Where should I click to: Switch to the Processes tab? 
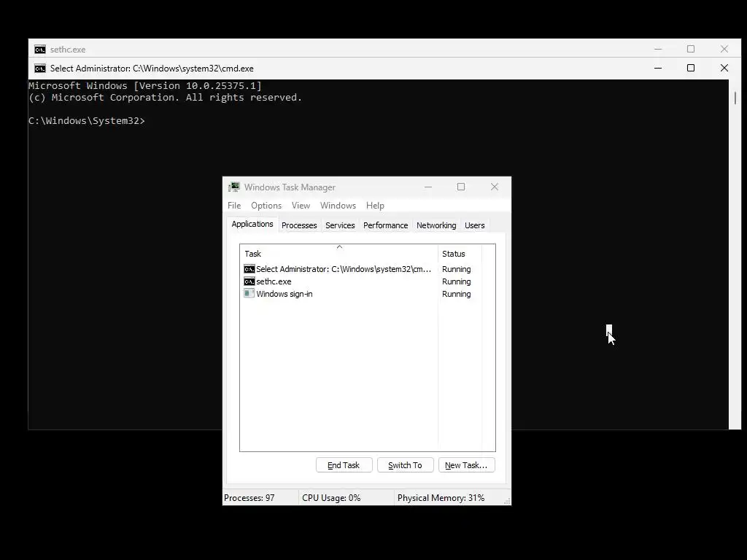[299, 225]
